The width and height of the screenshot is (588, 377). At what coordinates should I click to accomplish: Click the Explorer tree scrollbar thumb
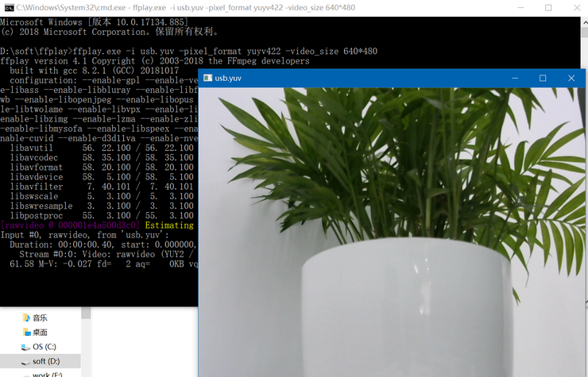(86, 313)
